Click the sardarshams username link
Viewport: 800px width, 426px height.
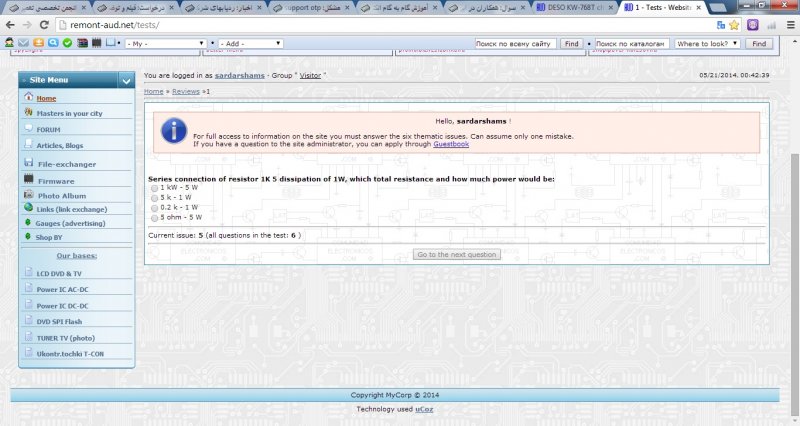pos(240,75)
